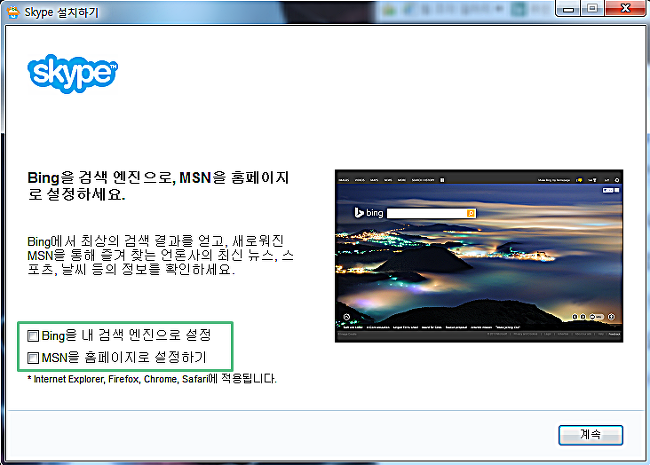Check 'Bing을 내 검색 엔진으로 설정' checkbox

pos(33,336)
